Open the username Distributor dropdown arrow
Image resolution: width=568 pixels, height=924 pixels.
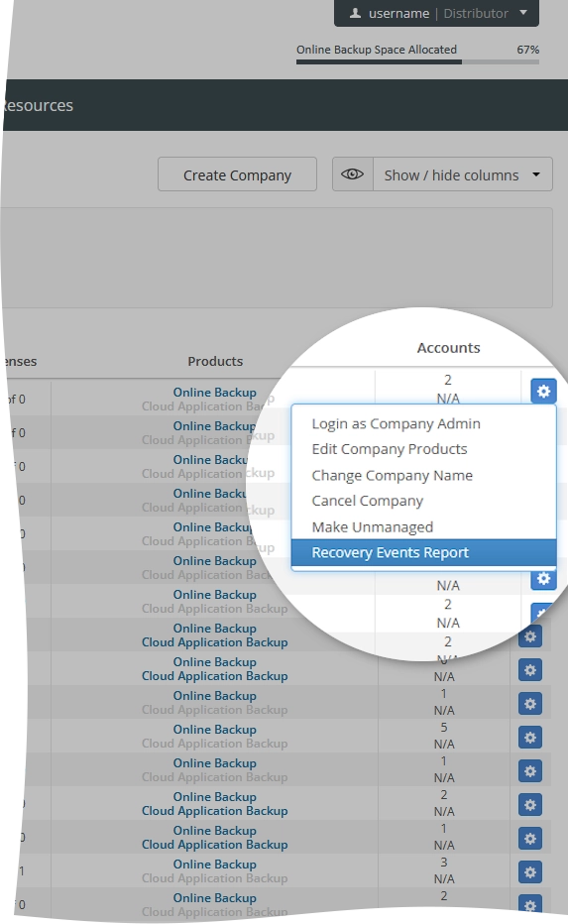point(523,12)
